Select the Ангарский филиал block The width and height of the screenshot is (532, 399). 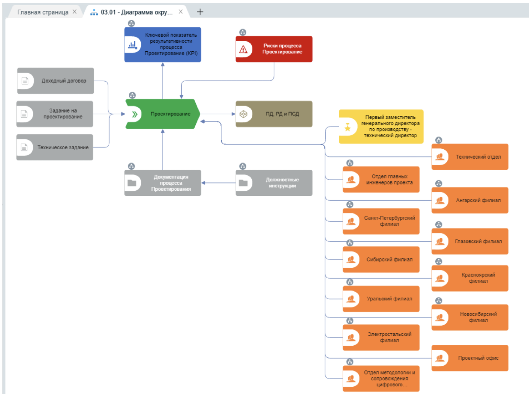click(x=470, y=200)
